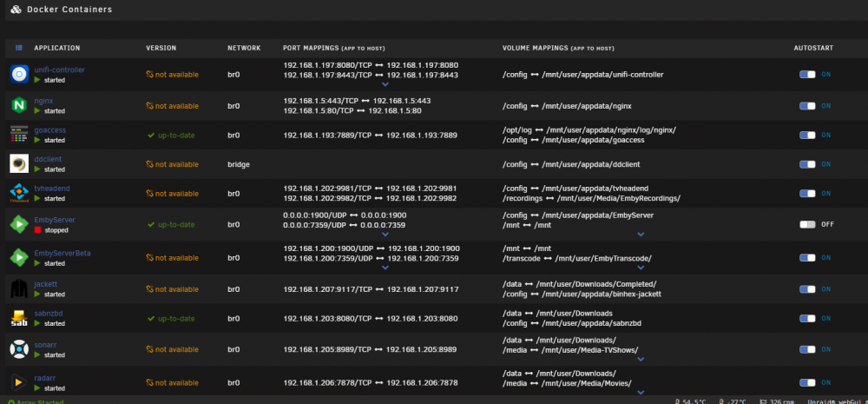The height and width of the screenshot is (404, 868).
Task: Expand radarr volume mappings chevron
Action: pos(641,393)
